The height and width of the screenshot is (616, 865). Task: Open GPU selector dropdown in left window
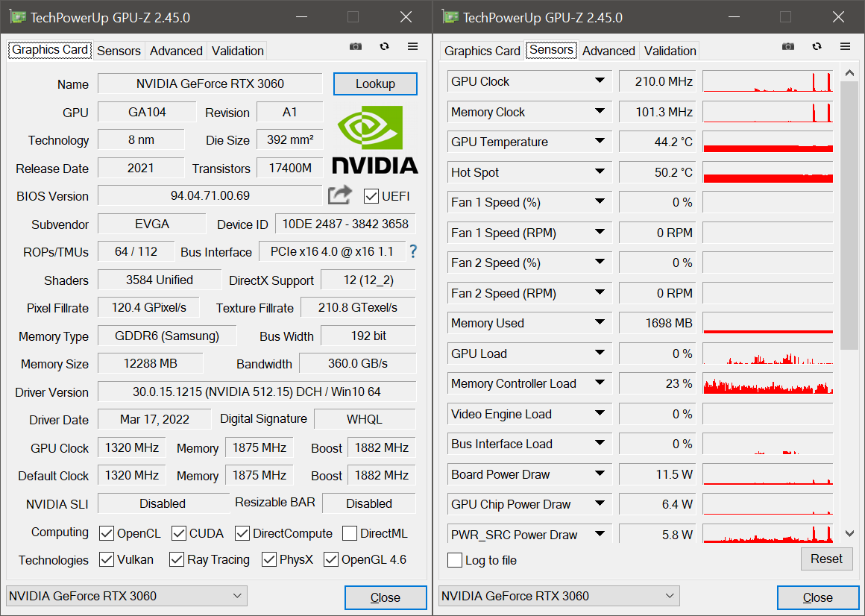tap(126, 596)
